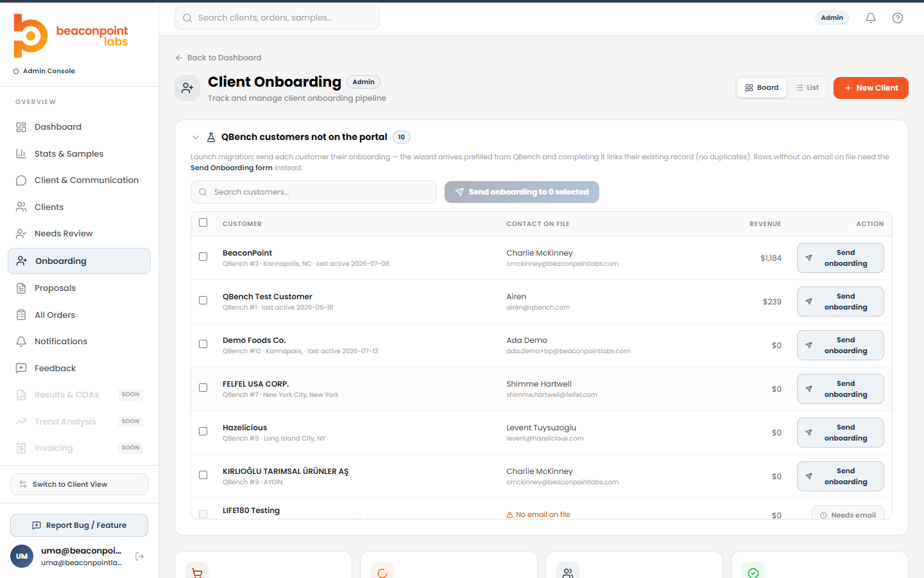924x578 pixels.
Task: Click the warning icon by No email on file
Action: [x=510, y=514]
